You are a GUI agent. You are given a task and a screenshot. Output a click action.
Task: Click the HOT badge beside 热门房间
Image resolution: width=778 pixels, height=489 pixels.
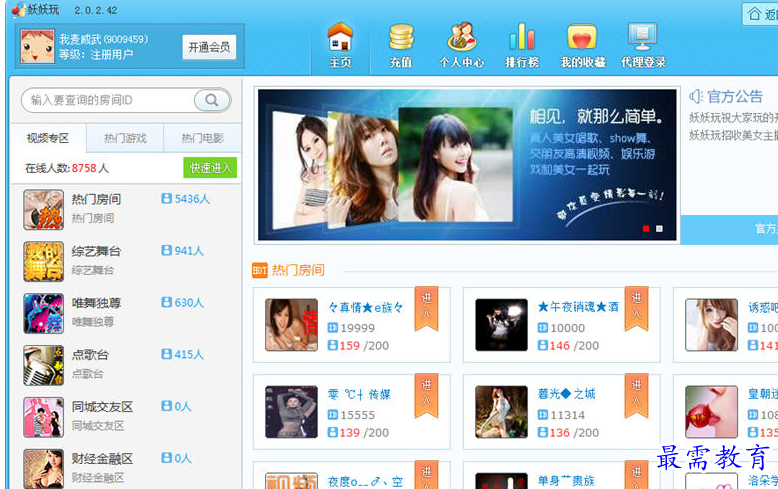(259, 270)
